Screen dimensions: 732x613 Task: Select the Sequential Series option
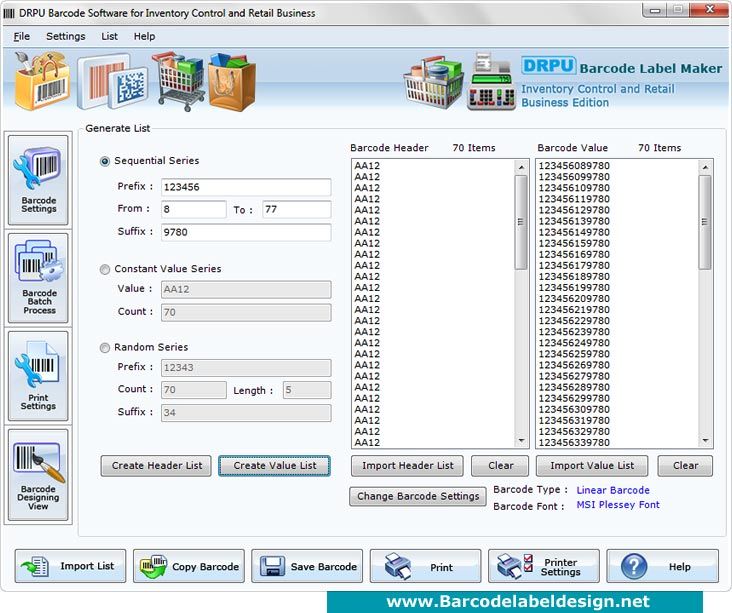105,161
